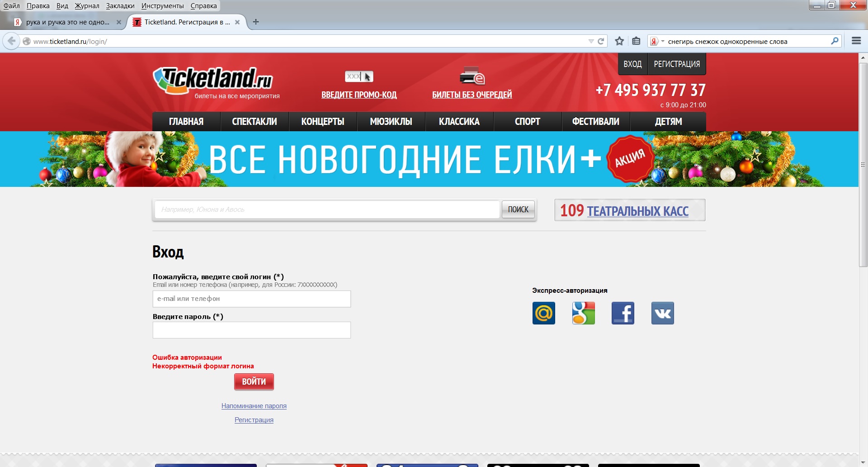Open the Вид menu
Screen dimensions: 868x467
[62, 6]
